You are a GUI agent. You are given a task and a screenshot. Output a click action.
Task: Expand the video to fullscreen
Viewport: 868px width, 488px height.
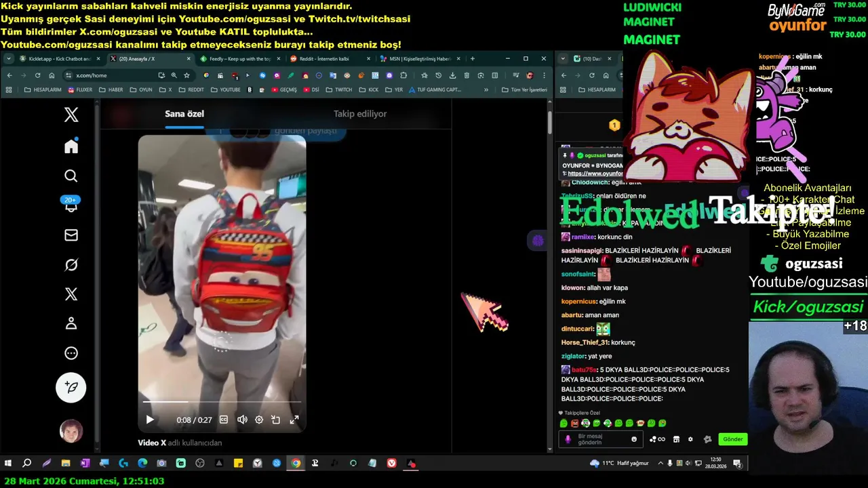(x=294, y=420)
